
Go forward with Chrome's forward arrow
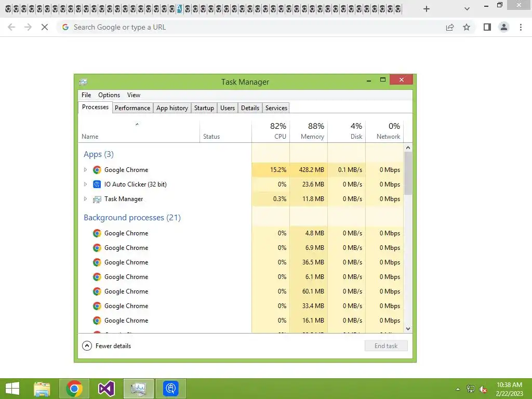click(x=28, y=27)
